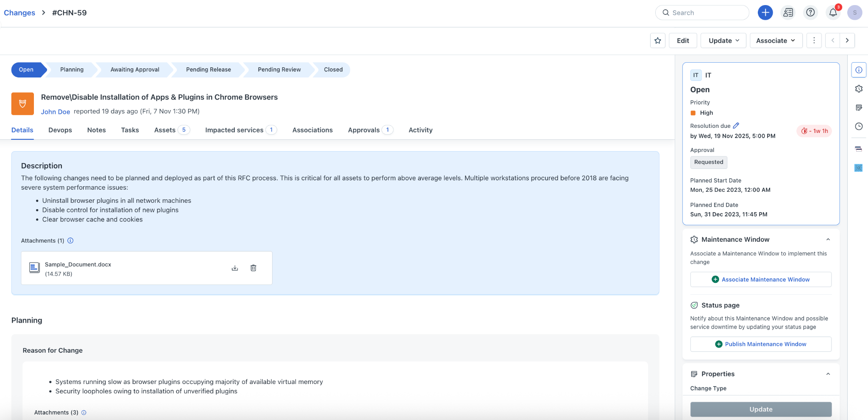Open maintenance window icon in right sidebar
The width and height of the screenshot is (868, 420).
pyautogui.click(x=859, y=89)
